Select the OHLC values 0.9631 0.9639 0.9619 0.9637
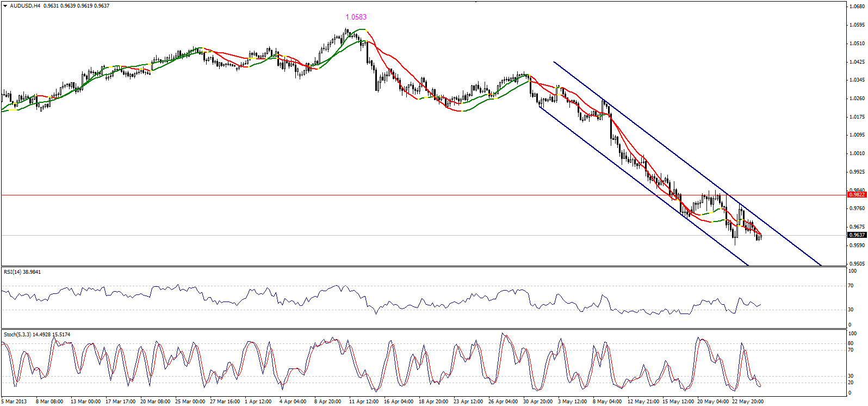This screenshot has height=406, width=868. (x=76, y=6)
